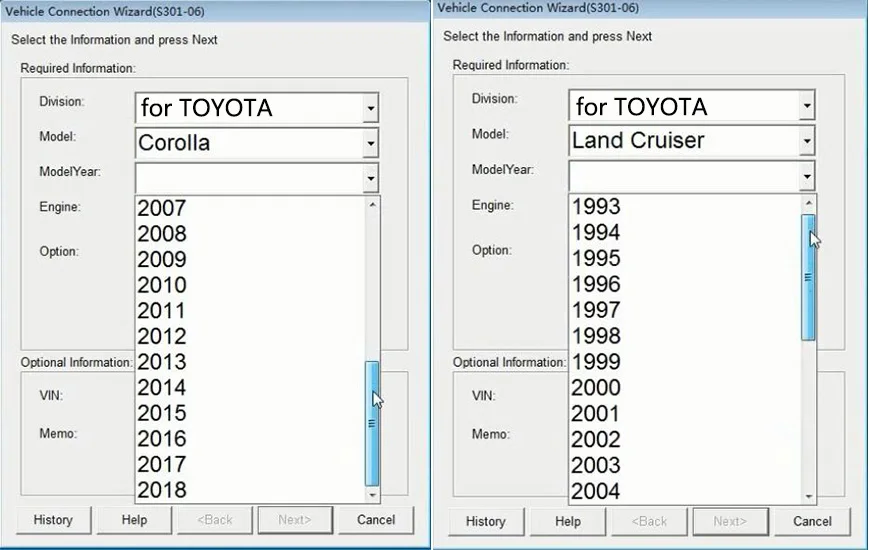Select model year 2003 for Land Cruiser
Image resolution: width=870 pixels, height=550 pixels.
[685, 465]
